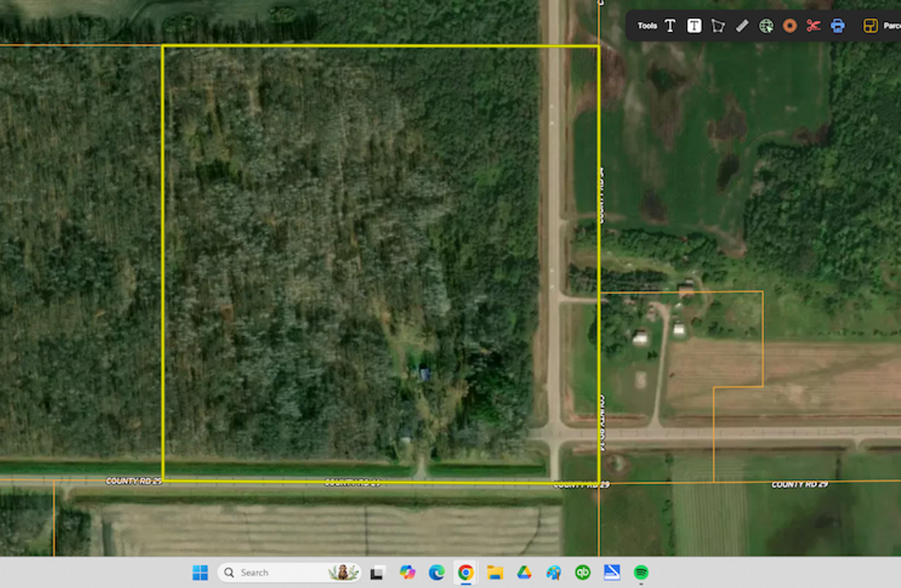Open File Explorer from taskbar
Image resolution: width=901 pixels, height=588 pixels.
(x=495, y=573)
